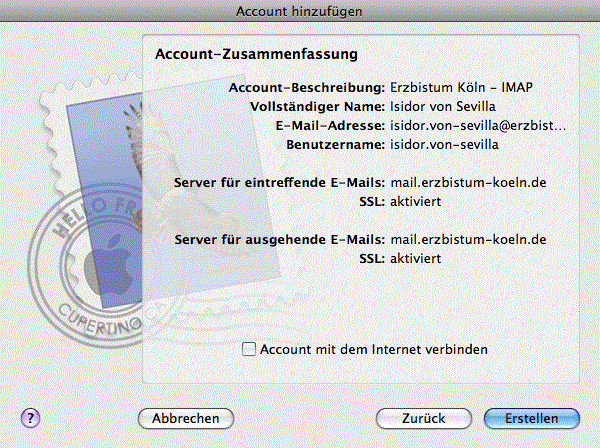Click the Benutzername value isidor.von-sevilla
This screenshot has width=600, height=448.
(x=444, y=145)
